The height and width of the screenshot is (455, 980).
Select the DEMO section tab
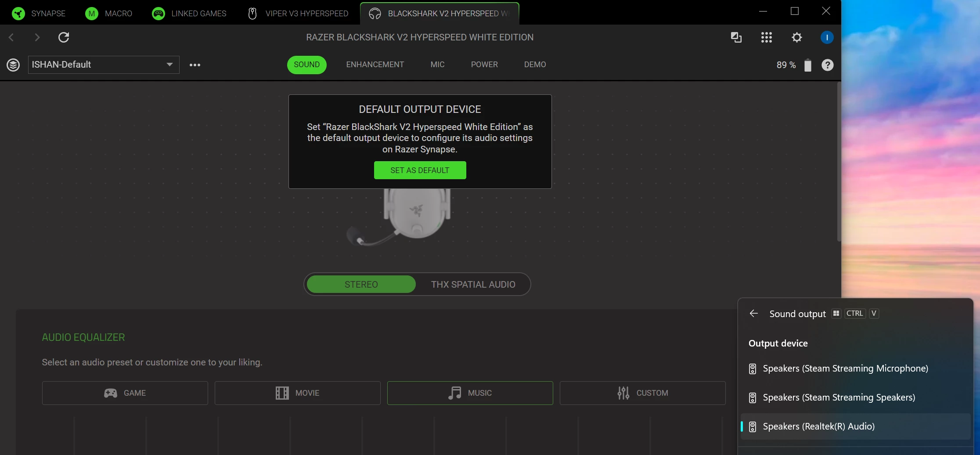click(x=535, y=65)
